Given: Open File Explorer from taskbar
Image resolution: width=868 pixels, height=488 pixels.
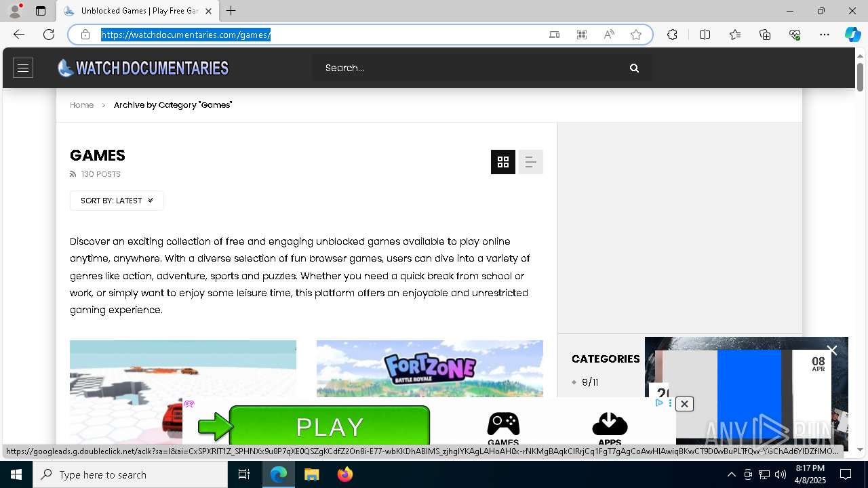Looking at the screenshot, I should tap(312, 474).
